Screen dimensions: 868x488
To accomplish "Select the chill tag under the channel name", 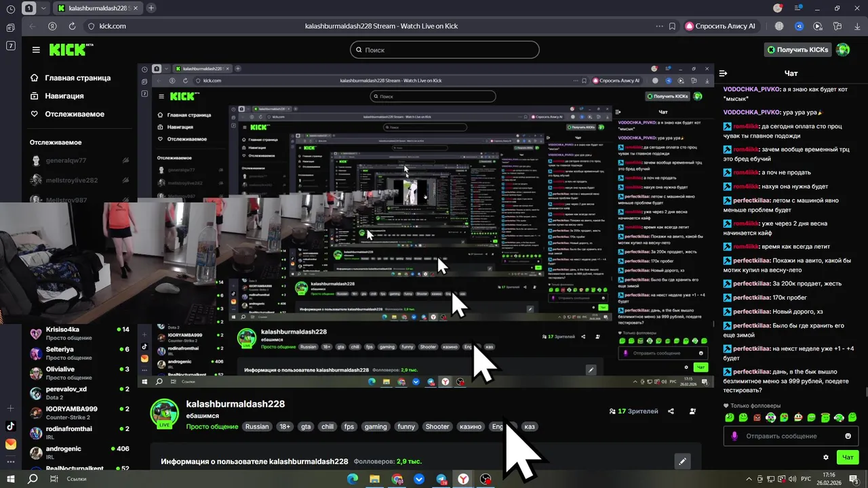I will 328,427.
